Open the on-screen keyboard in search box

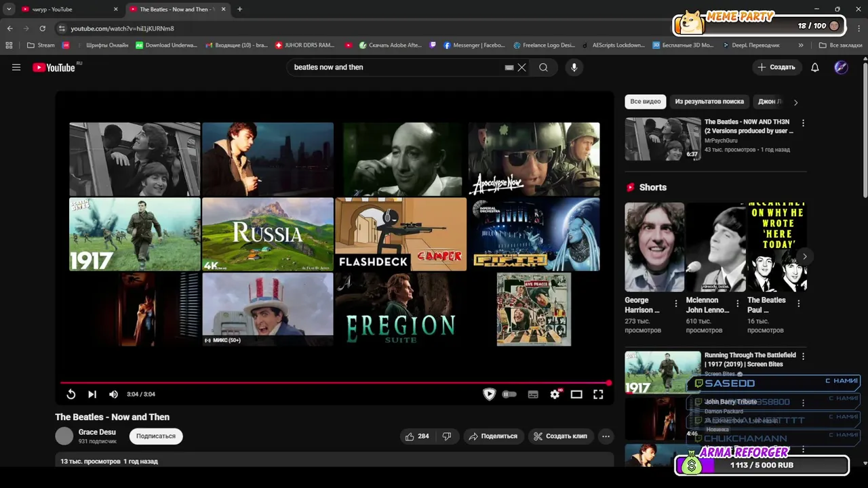pos(509,67)
